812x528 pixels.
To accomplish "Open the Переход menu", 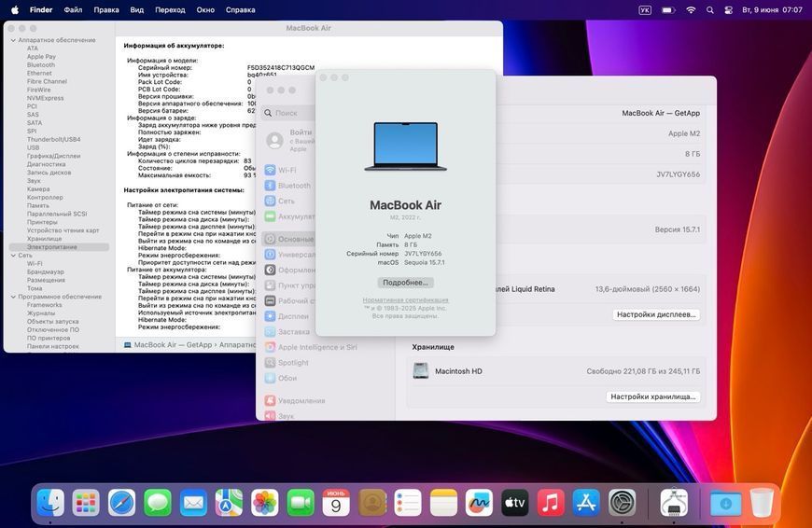I will [x=170, y=10].
